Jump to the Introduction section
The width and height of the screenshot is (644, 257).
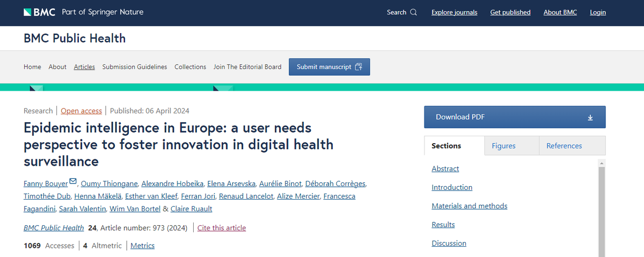tap(452, 187)
